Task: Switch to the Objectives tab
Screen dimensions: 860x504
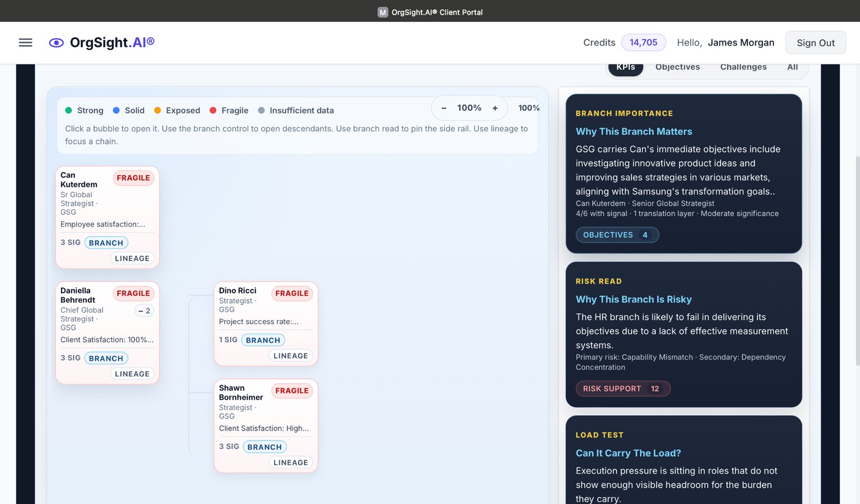Action: tap(677, 67)
